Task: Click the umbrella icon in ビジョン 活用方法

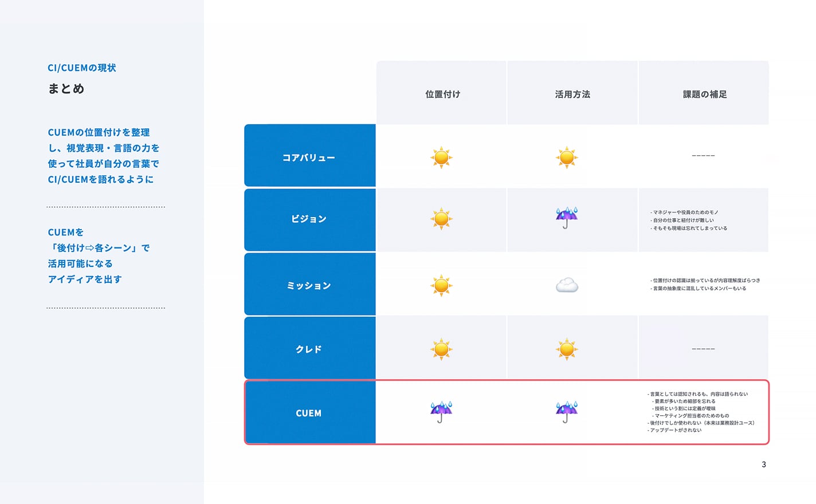Action: click(567, 218)
